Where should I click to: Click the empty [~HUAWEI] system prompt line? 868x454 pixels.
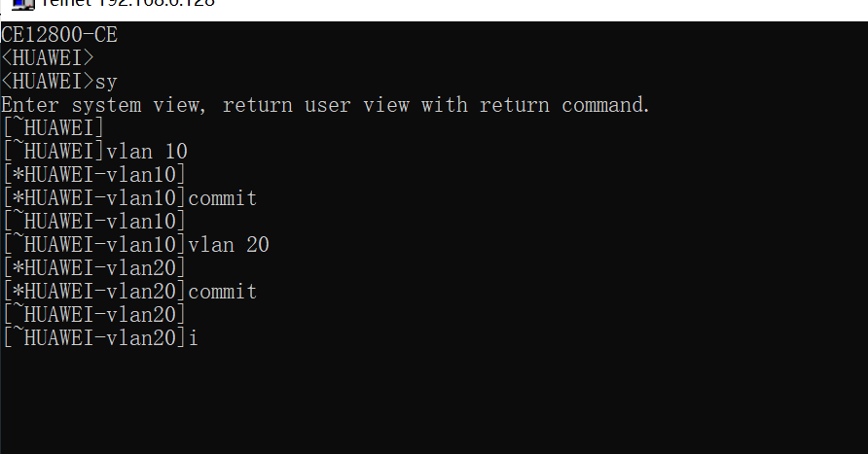[x=54, y=128]
